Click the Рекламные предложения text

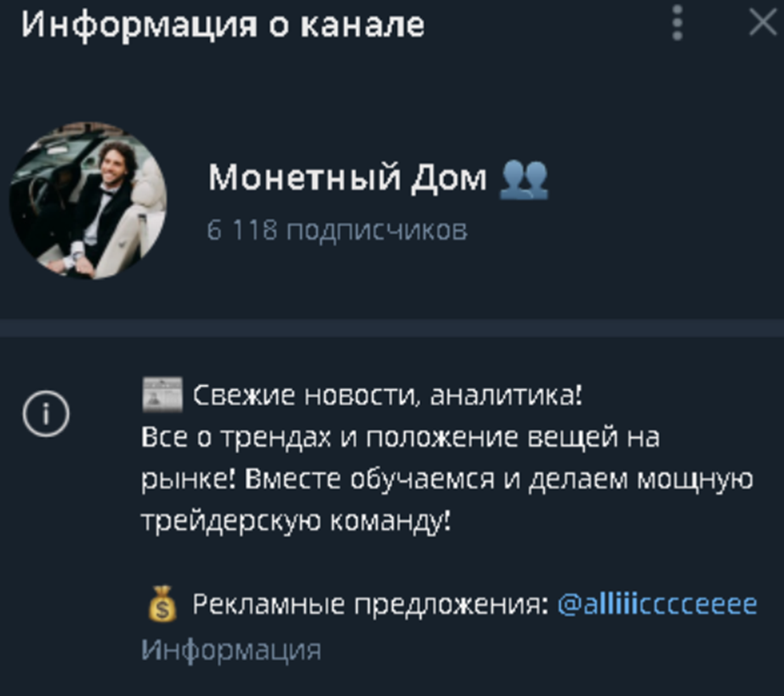coord(371,604)
